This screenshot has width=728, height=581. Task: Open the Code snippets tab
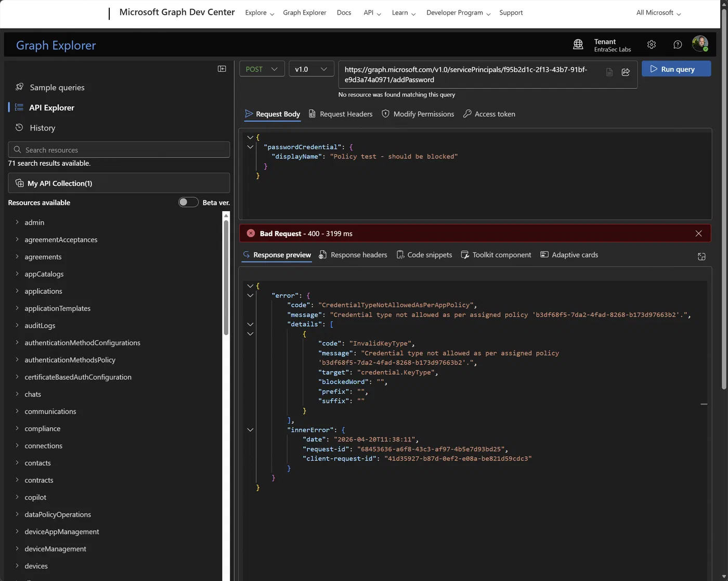point(424,255)
